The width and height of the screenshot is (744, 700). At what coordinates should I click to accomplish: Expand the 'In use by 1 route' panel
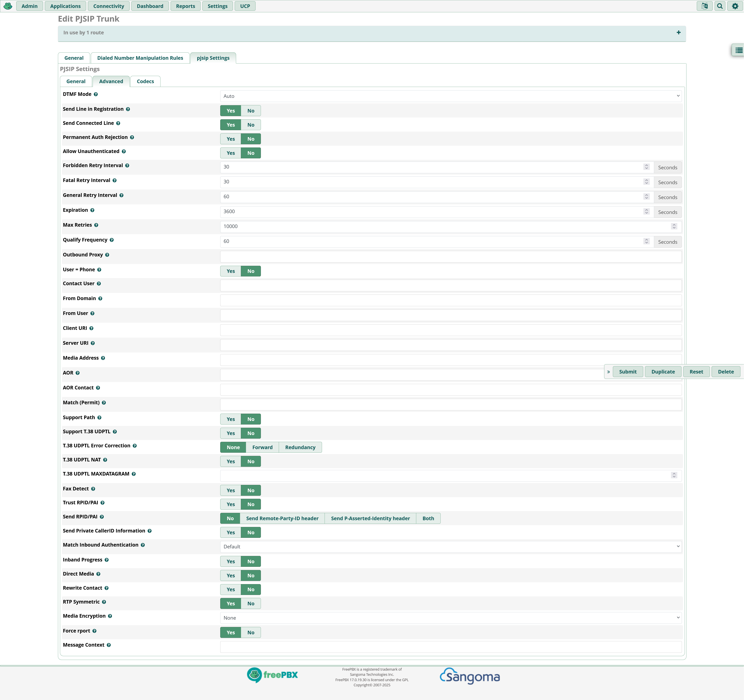[679, 33]
